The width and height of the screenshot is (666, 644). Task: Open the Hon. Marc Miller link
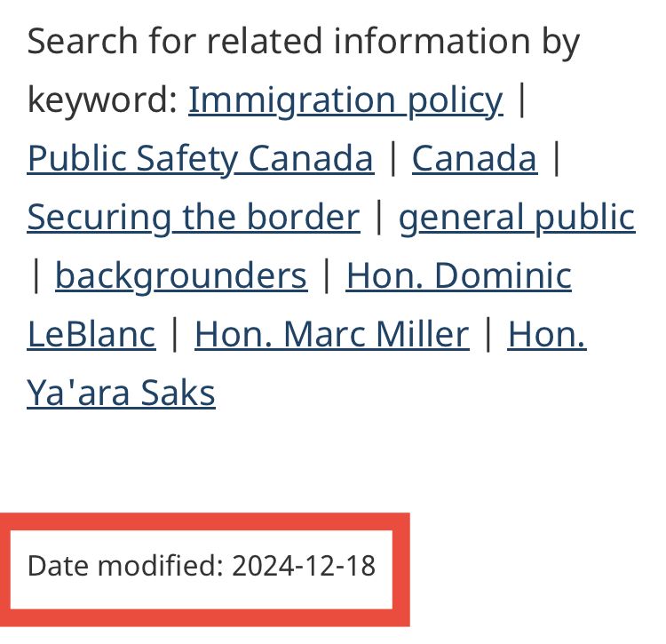332,334
